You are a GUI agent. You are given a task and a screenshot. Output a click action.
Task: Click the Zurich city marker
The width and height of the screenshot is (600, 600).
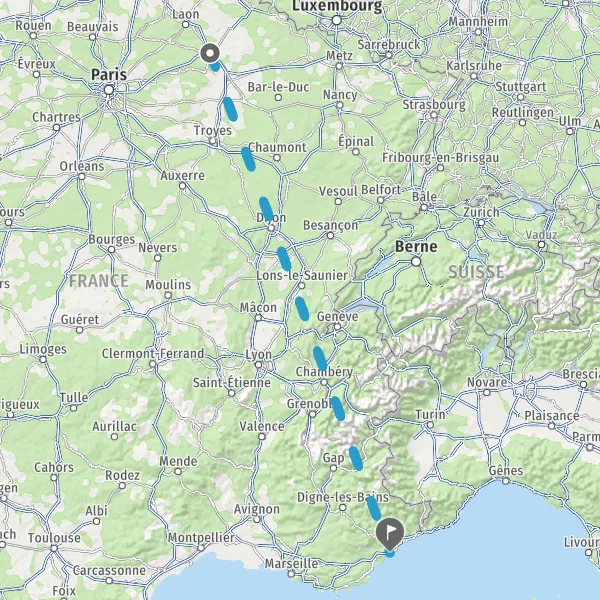pos(481,223)
